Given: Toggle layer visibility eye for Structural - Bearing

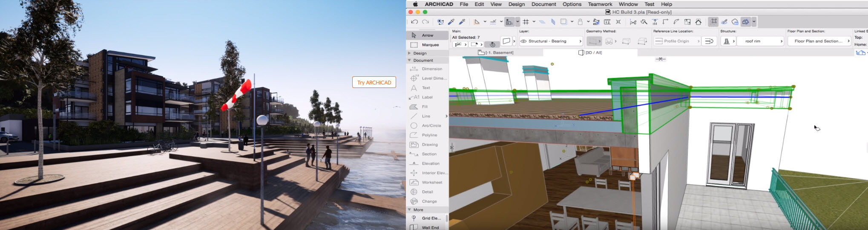Looking at the screenshot, I should 524,41.
